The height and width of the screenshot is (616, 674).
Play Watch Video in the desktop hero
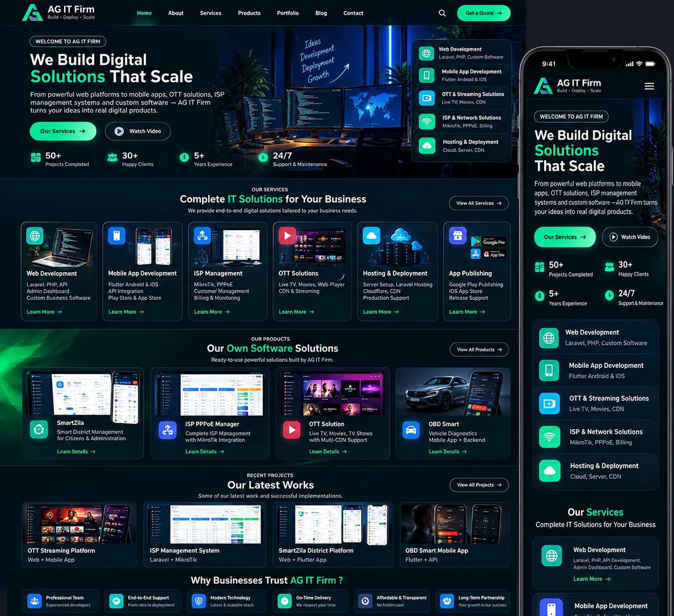[138, 131]
